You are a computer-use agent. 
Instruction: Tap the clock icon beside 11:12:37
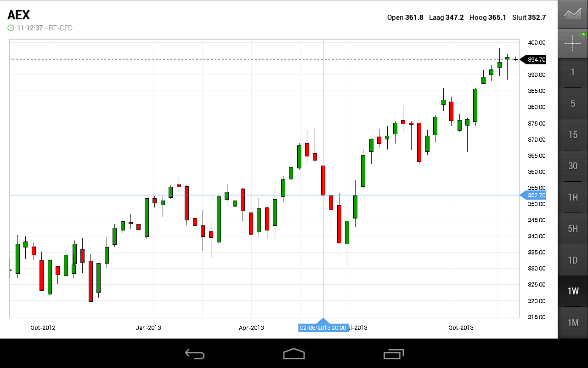11,28
